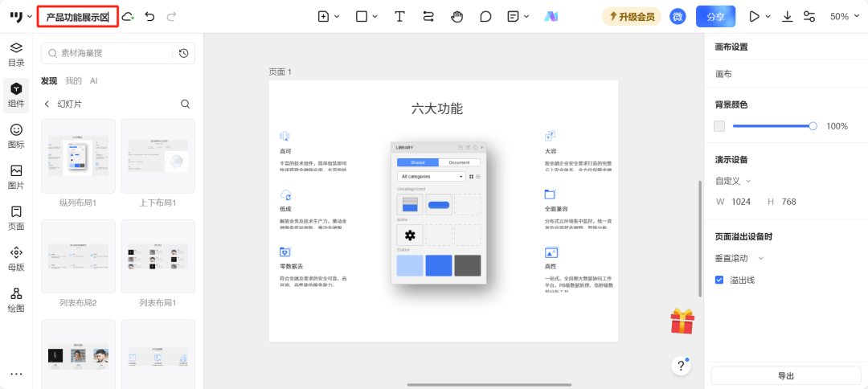Image resolution: width=868 pixels, height=389 pixels.
Task: Open the 图标 icons sidebar panel
Action: click(x=16, y=136)
